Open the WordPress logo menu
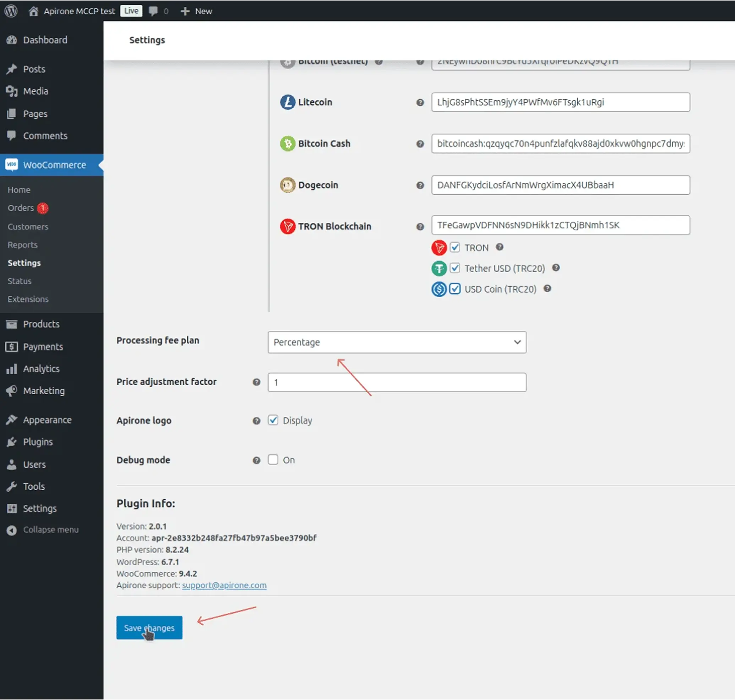The width and height of the screenshot is (735, 700). point(11,11)
